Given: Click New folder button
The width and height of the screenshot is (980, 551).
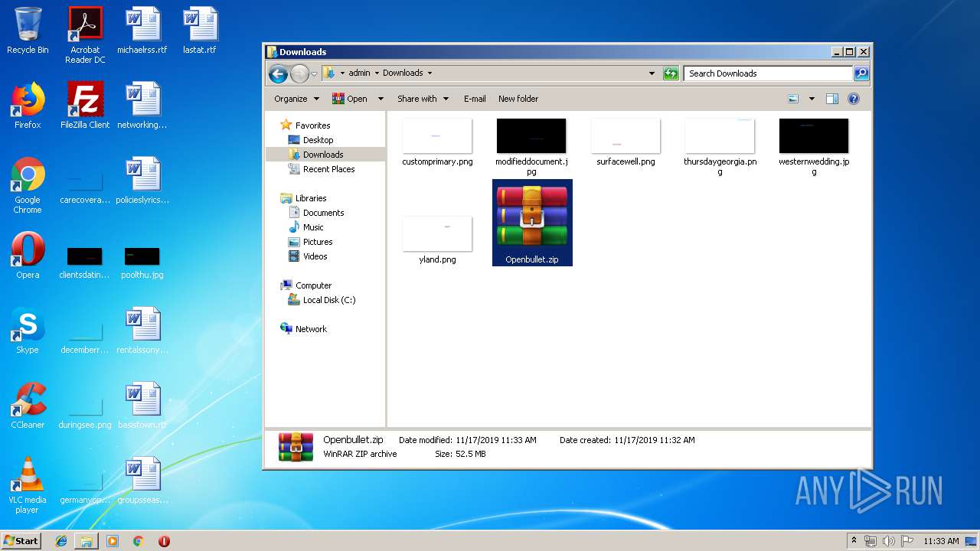Looking at the screenshot, I should (x=518, y=99).
